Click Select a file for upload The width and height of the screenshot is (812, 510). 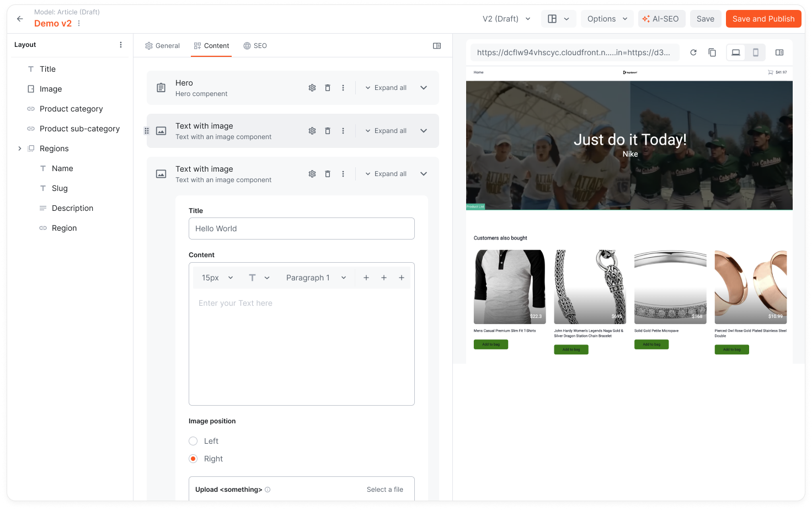(x=384, y=489)
